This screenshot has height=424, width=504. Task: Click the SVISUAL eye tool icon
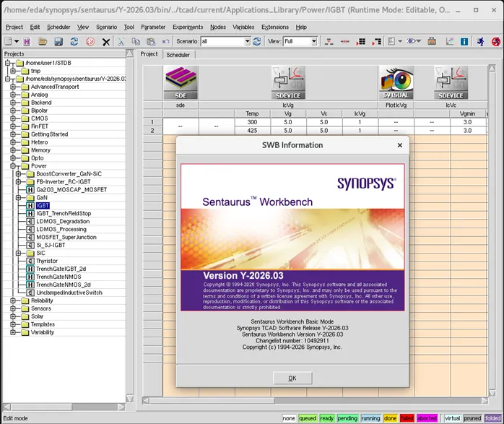pyautogui.click(x=396, y=82)
